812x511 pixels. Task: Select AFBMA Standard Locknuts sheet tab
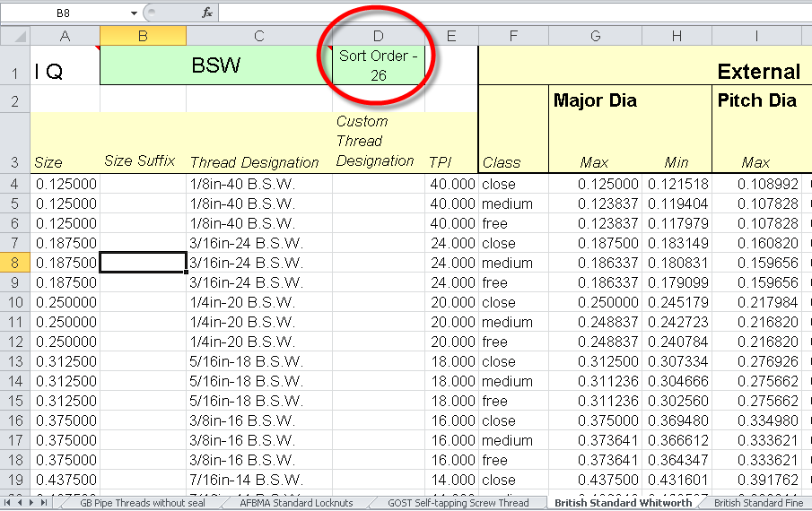coord(296,503)
